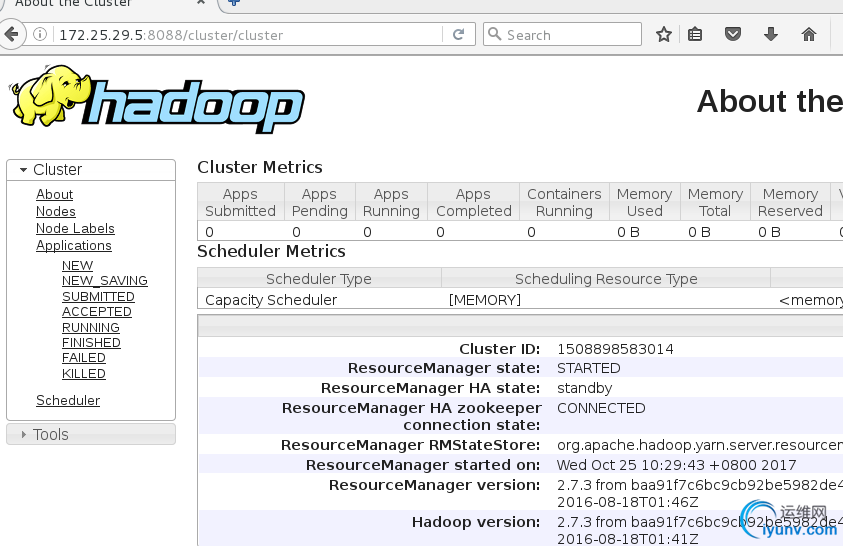
Task: Filter applications by SUBMITTED state
Action: [x=98, y=297]
